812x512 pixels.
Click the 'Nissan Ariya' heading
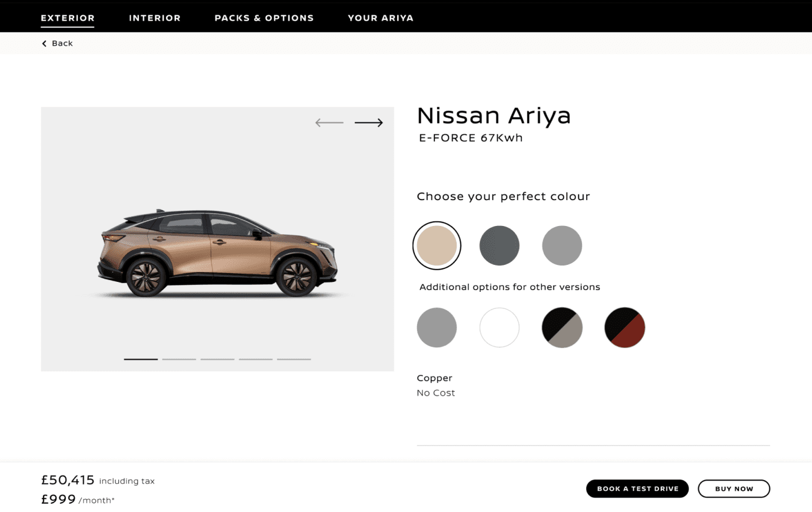coord(494,115)
